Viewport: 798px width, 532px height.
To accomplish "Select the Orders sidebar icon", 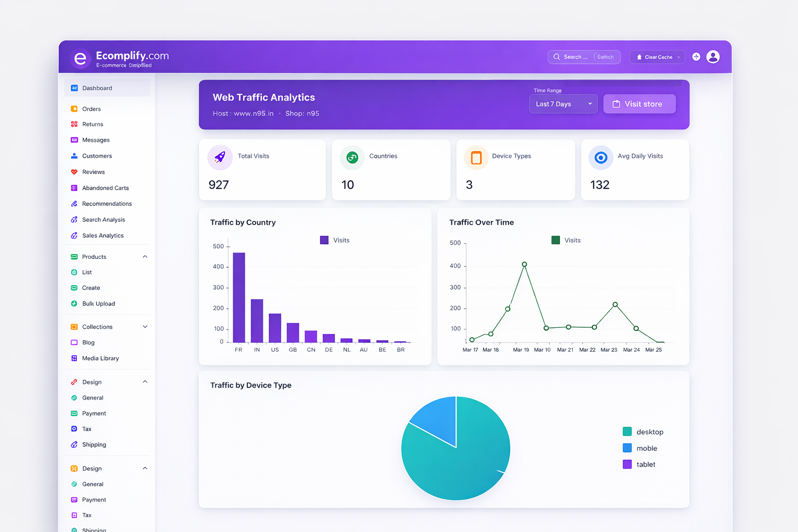I will tap(74, 109).
